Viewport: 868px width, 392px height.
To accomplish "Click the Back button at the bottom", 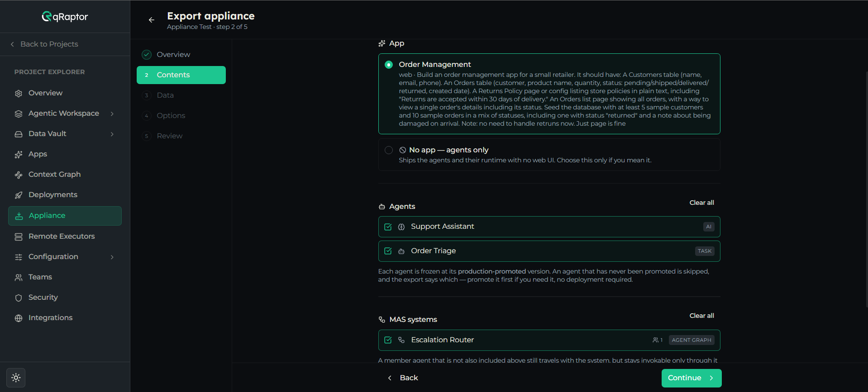I will click(403, 378).
